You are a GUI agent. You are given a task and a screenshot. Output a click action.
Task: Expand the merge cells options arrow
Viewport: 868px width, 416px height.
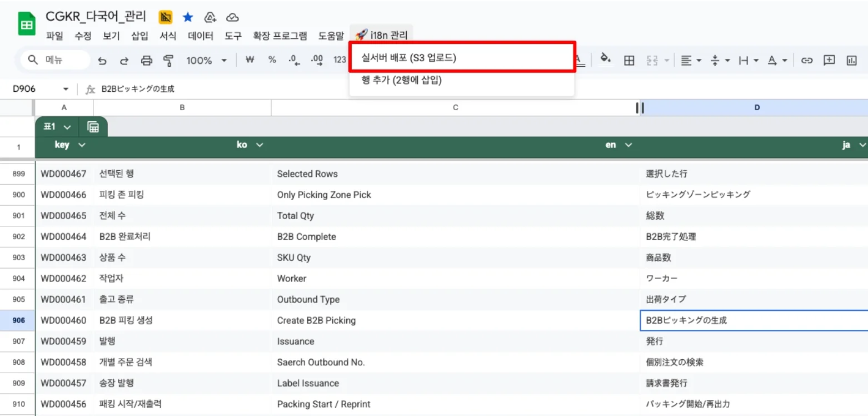pyautogui.click(x=666, y=61)
